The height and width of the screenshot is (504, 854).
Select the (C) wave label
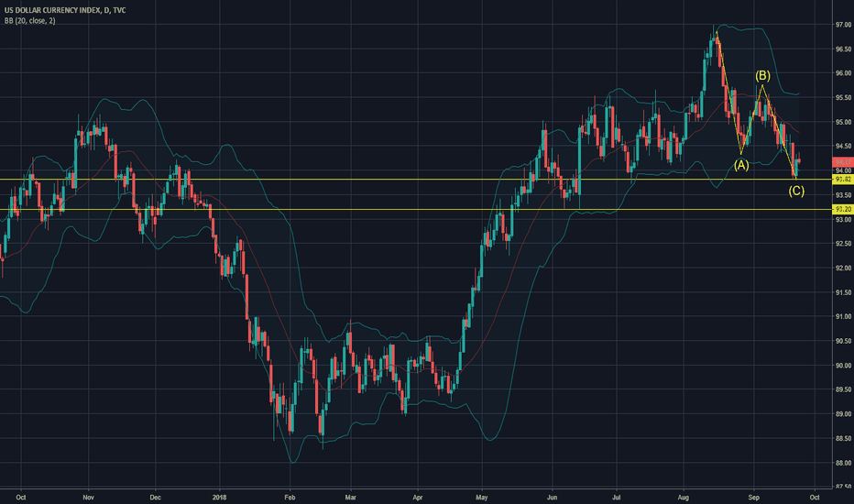[796, 191]
